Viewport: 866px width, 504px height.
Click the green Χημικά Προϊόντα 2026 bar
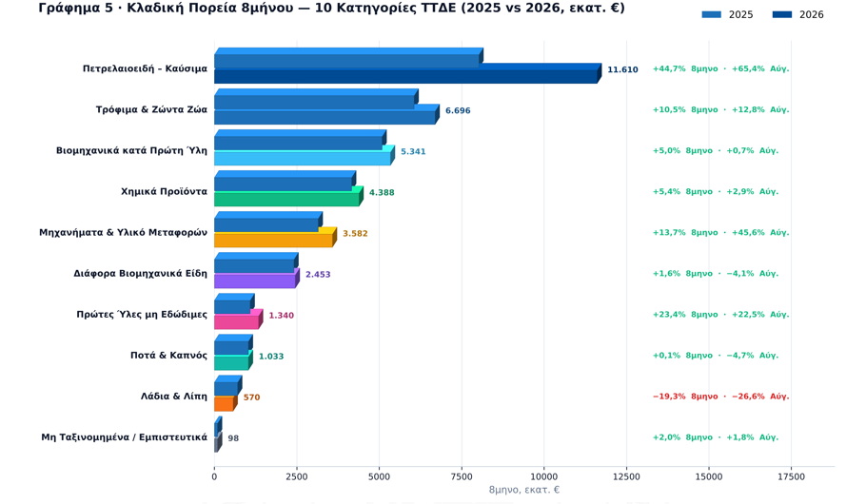pyautogui.click(x=286, y=199)
